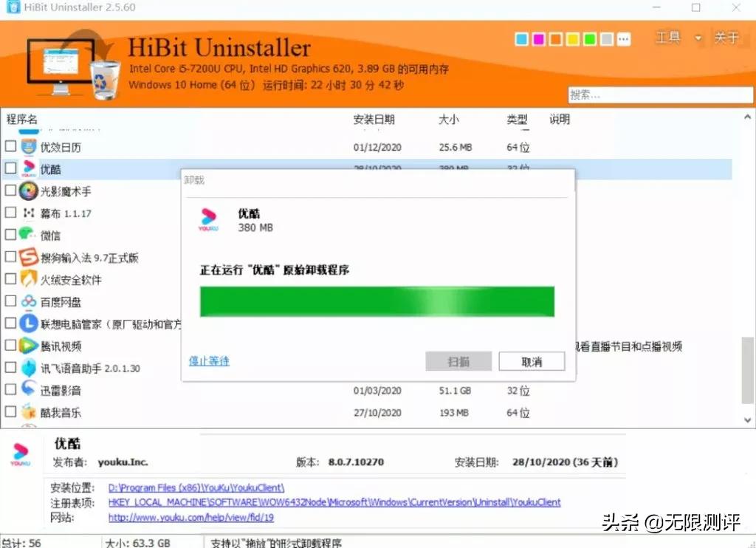756x548 pixels.
Task: Tick the checkbox for 优效日历
Action: point(10,145)
